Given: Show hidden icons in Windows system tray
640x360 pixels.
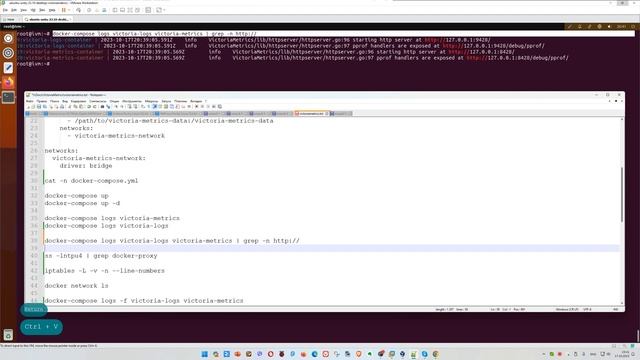Looking at the screenshot, I should (543, 354).
